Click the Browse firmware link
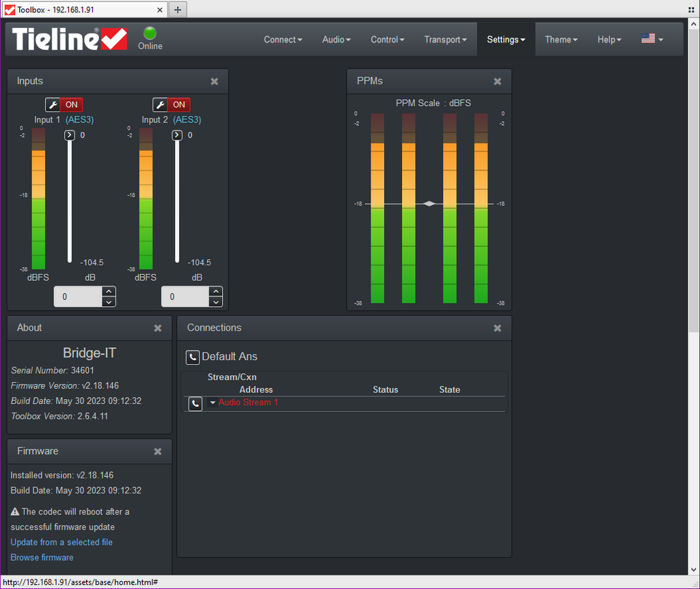Image resolution: width=700 pixels, height=589 pixels. pyautogui.click(x=42, y=558)
